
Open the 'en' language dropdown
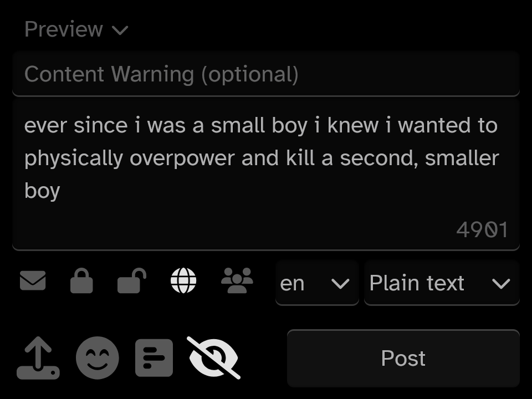pyautogui.click(x=317, y=283)
